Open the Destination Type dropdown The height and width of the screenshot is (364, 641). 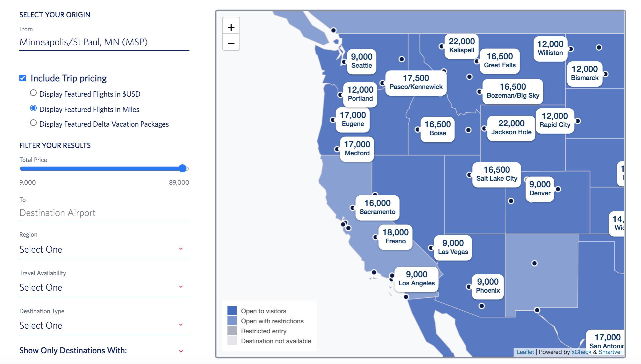click(x=104, y=325)
